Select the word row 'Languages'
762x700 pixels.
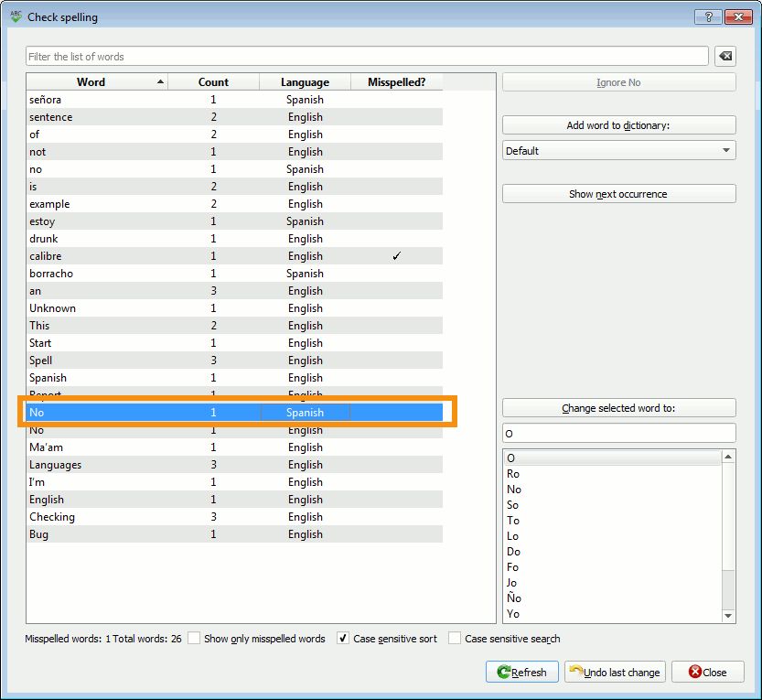pyautogui.click(x=235, y=465)
